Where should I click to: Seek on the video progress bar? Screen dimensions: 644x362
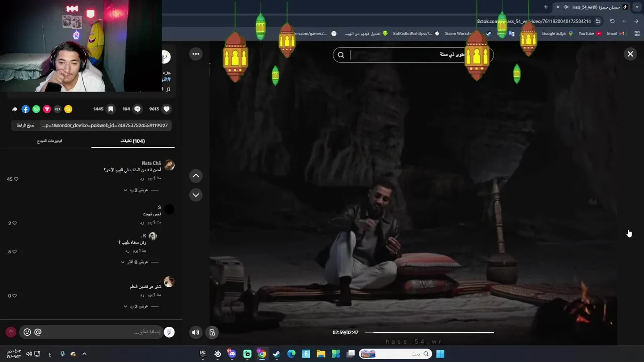click(429, 332)
